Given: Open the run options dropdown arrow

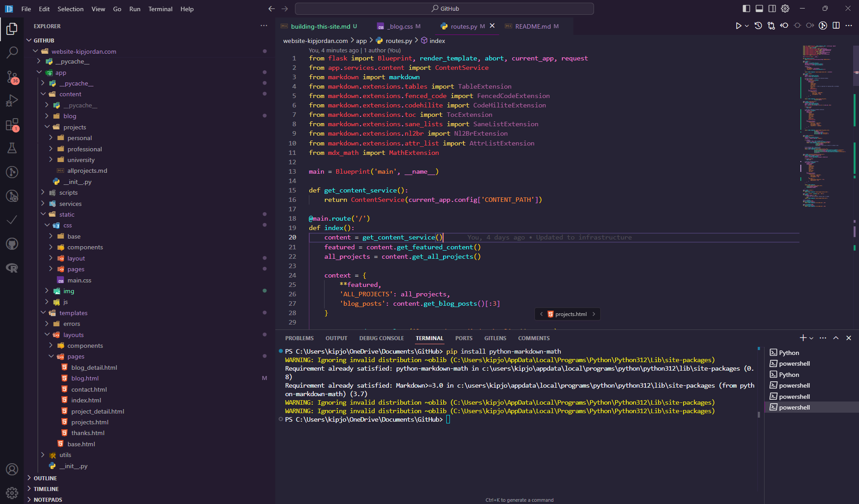Looking at the screenshot, I should (747, 26).
